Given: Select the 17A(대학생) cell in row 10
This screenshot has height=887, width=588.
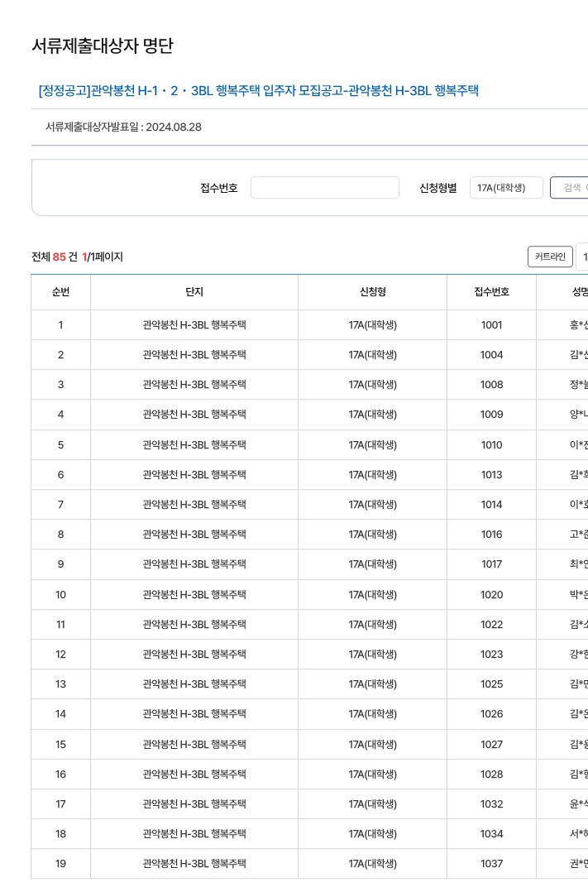Looking at the screenshot, I should pyautogui.click(x=371, y=594).
